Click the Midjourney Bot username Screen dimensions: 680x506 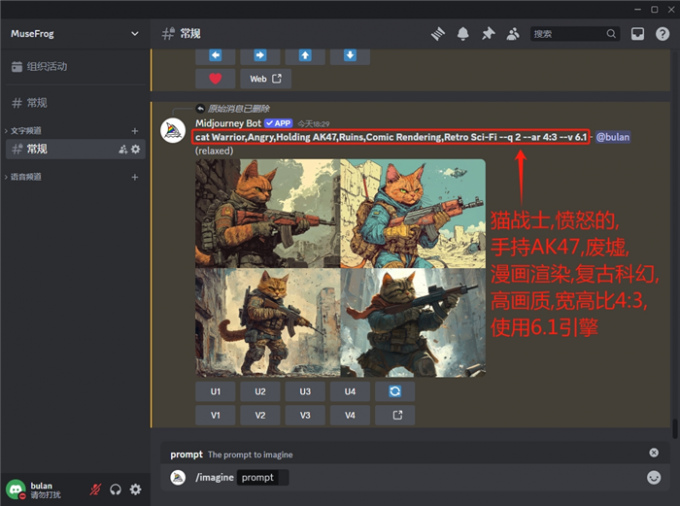228,123
